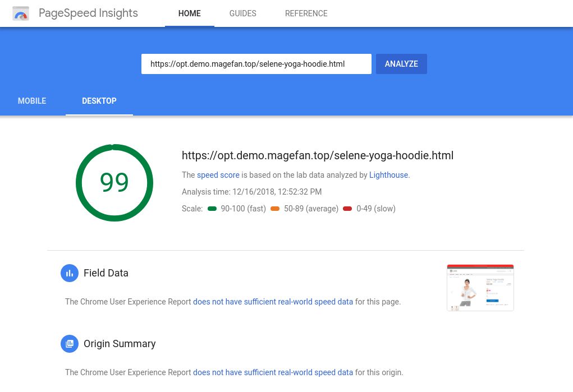The image size is (573, 392).
Task: Click the PageSpeed Insights title text
Action: (x=88, y=13)
